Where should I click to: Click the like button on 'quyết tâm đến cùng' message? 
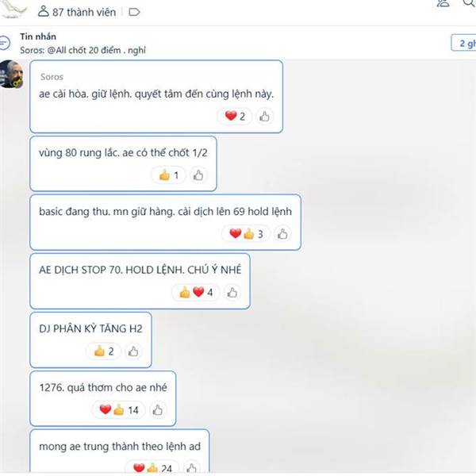tap(264, 117)
